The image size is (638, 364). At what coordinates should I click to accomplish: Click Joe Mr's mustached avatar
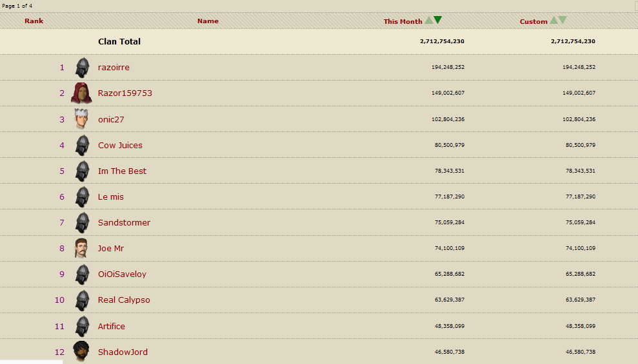81,248
